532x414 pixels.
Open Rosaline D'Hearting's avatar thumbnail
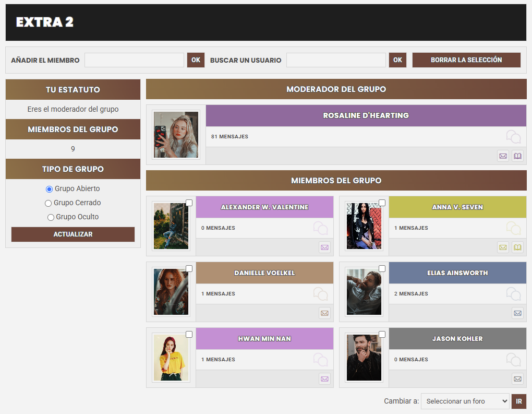[176, 135]
